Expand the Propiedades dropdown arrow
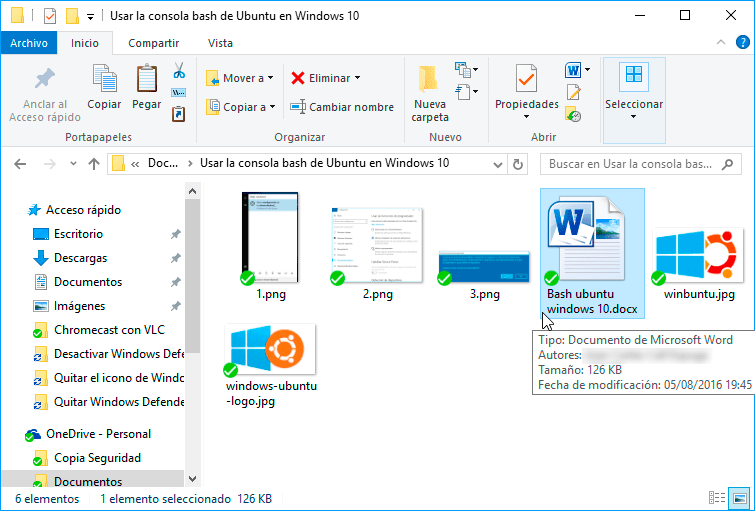 click(526, 117)
